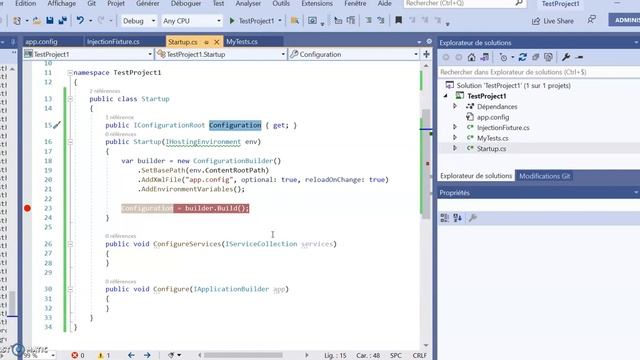Sort properties by category icon
Image resolution: width=640 pixels, height=360 pixels.
(444, 218)
